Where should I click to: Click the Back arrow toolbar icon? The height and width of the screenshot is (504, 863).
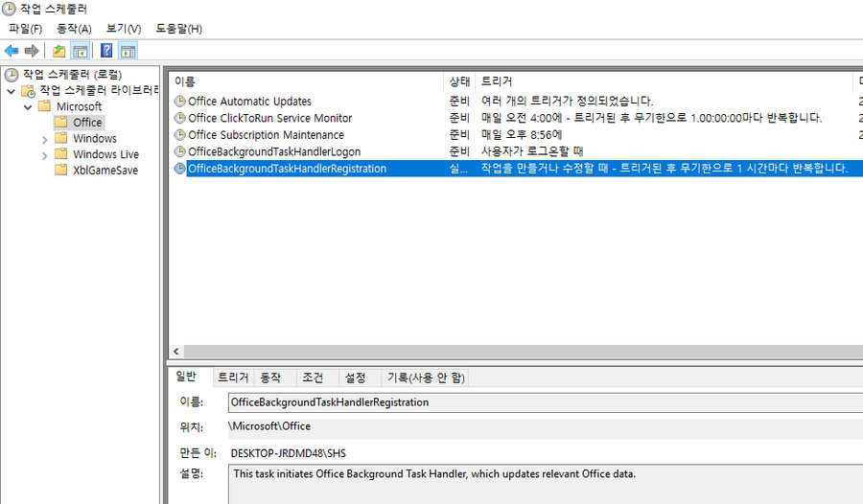point(12,51)
